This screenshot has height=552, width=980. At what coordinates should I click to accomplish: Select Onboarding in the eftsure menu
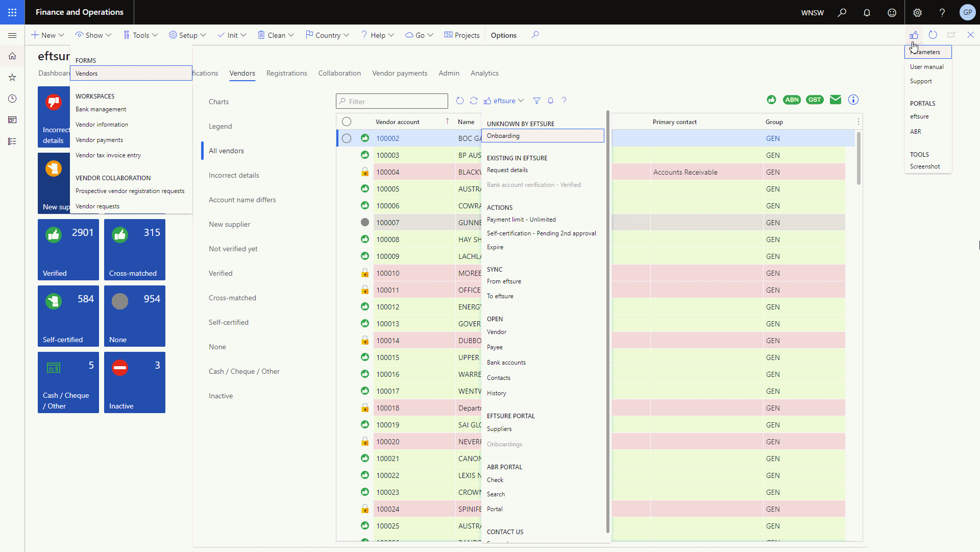[543, 136]
